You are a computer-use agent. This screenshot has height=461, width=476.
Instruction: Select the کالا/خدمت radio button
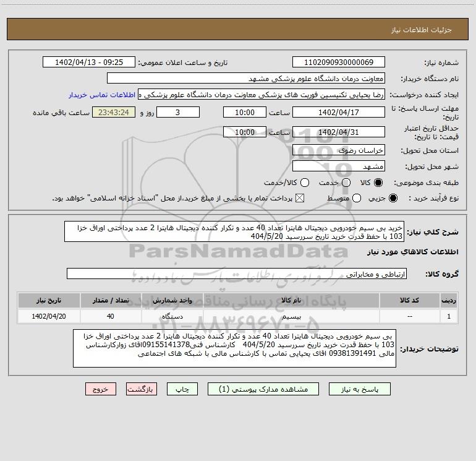[305, 183]
